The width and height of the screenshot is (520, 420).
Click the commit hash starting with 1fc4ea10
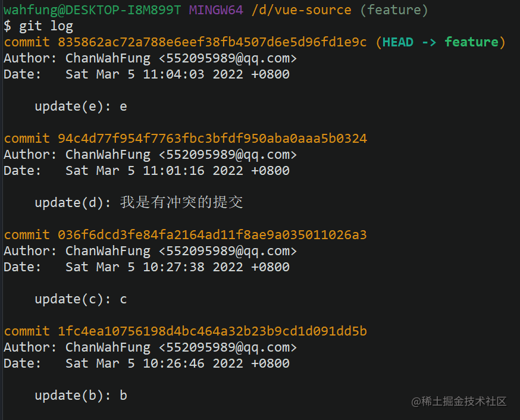(212, 331)
